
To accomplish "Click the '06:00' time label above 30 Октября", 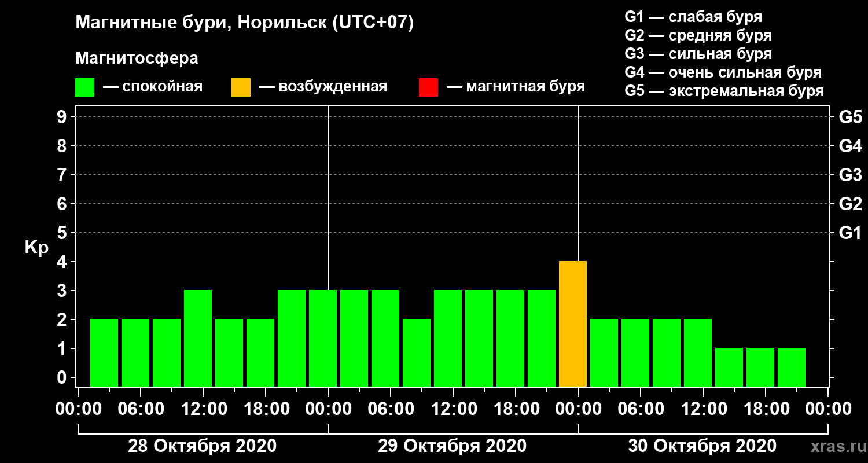I will pyautogui.click(x=640, y=409).
